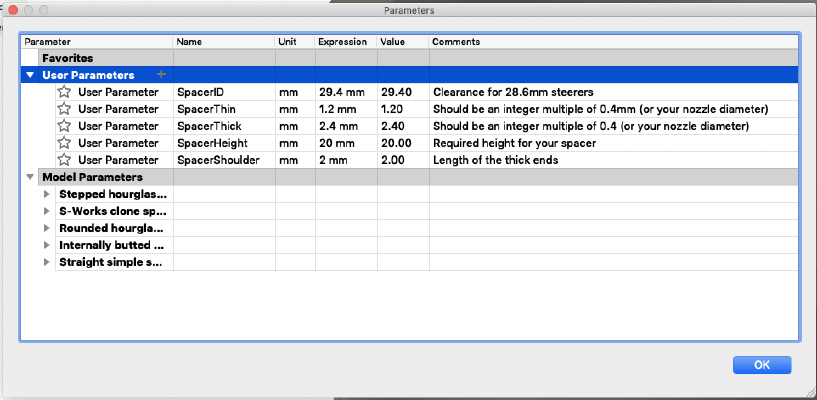Collapse the Model Parameters section

[x=30, y=177]
